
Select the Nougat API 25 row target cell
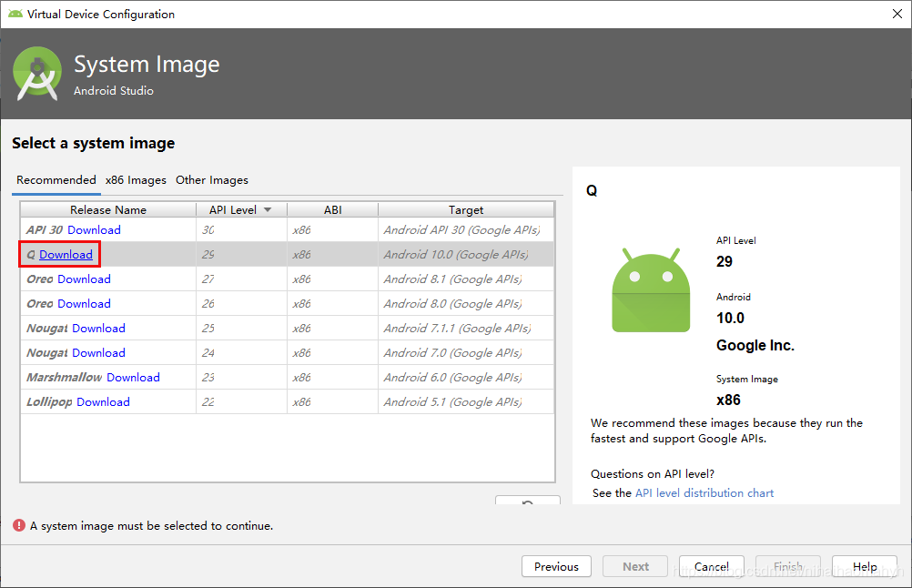[465, 329]
